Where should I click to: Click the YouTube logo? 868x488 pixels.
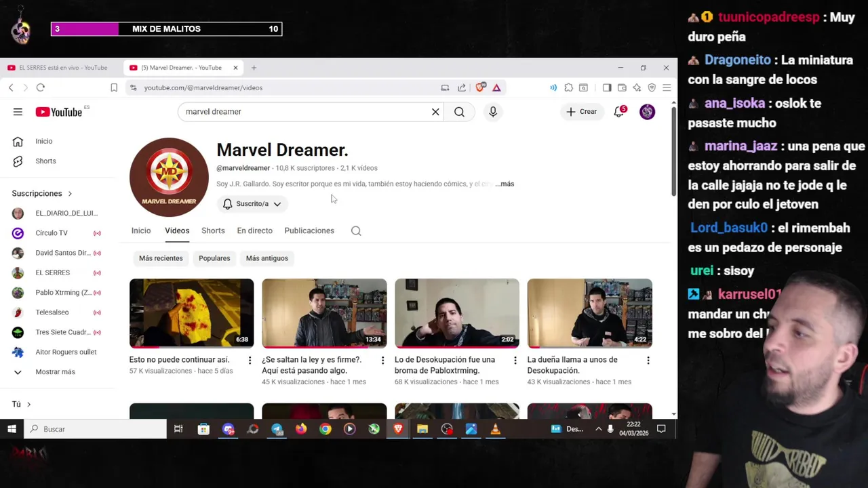click(58, 112)
